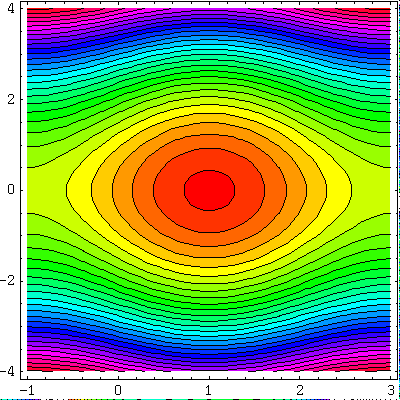The height and width of the screenshot is (400, 400).
Task: Click the x-axis tick label 1
Action: tap(209, 390)
